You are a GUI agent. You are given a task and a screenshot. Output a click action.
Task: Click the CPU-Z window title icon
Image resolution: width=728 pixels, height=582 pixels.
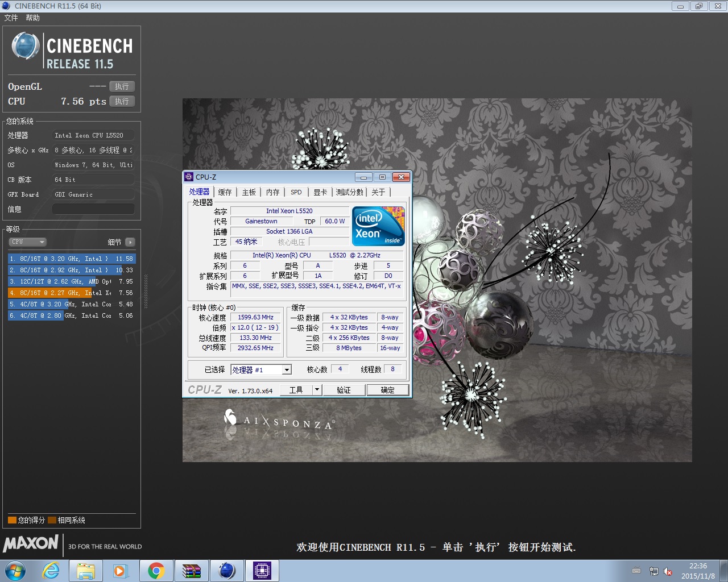click(x=189, y=177)
